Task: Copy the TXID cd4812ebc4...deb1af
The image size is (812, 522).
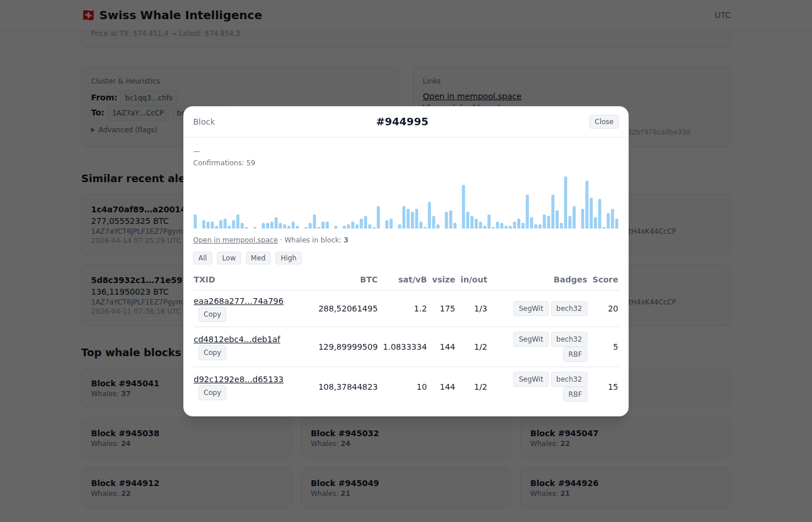Action: tap(212, 353)
